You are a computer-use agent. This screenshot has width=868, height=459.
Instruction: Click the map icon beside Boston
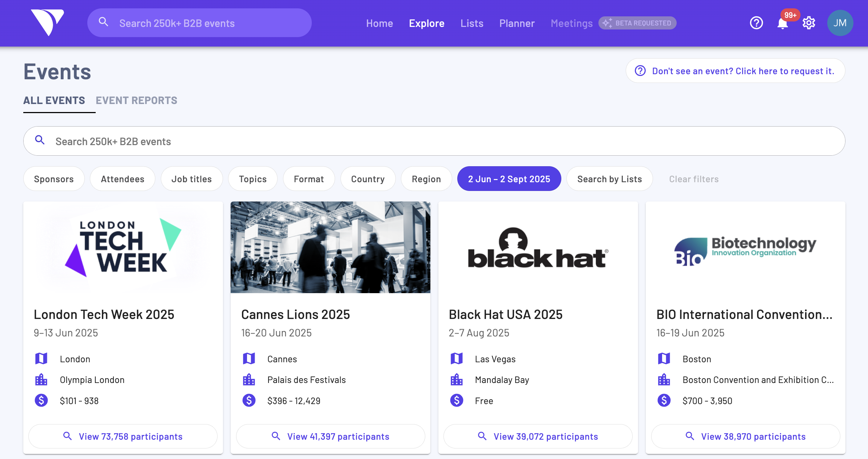coord(664,359)
